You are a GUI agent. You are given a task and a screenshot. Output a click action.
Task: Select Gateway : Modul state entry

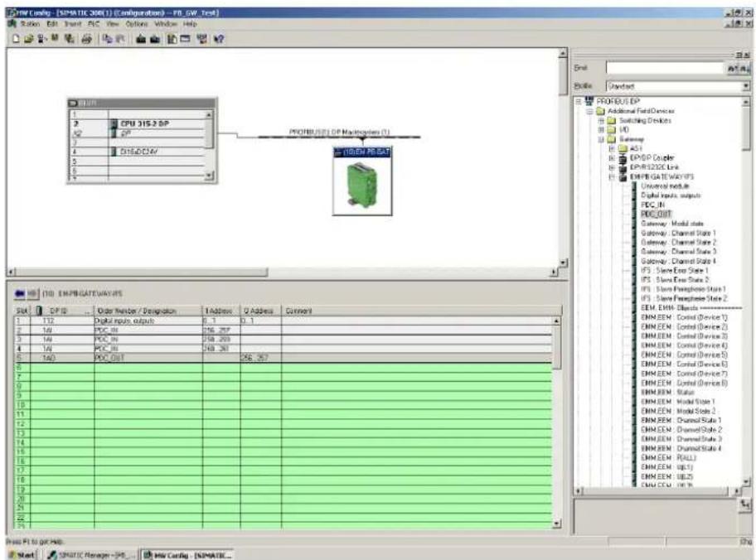tap(671, 224)
